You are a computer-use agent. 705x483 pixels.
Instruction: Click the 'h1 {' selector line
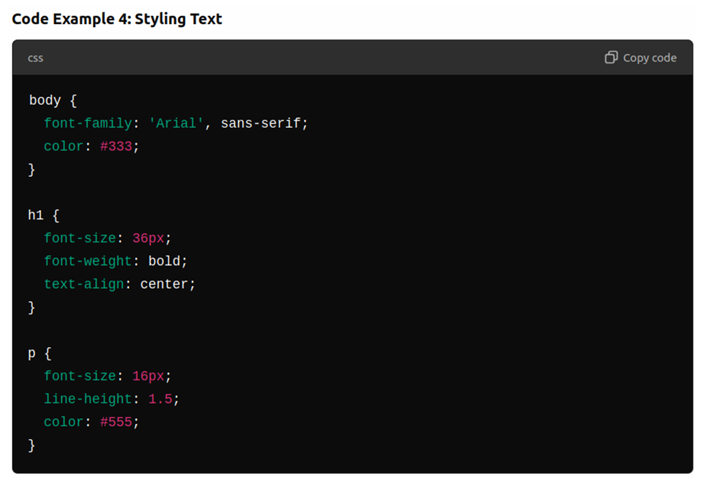[44, 215]
